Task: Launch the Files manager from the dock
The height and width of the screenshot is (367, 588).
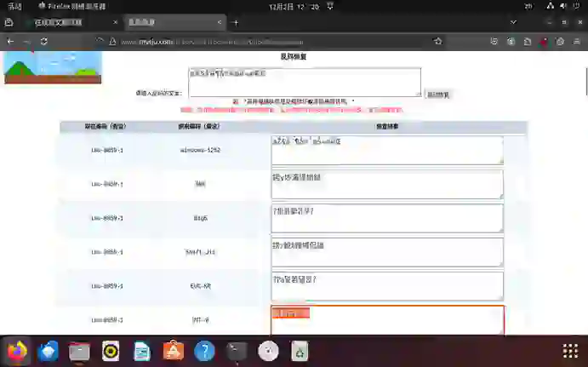Action: pos(80,351)
